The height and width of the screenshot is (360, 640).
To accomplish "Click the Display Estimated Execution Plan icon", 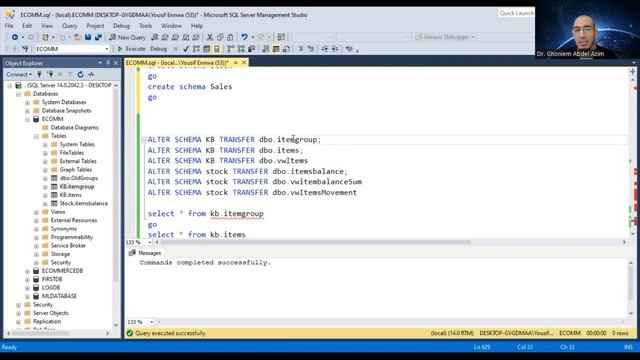I will (x=196, y=49).
